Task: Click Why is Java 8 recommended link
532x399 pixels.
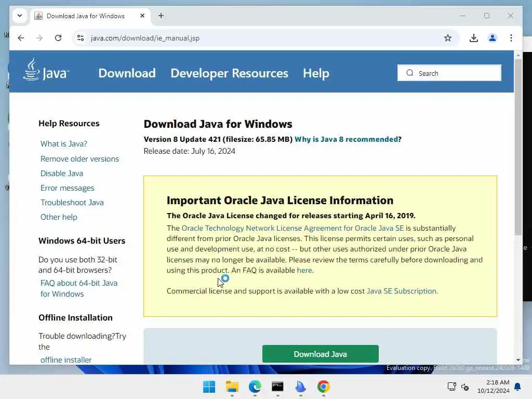Action: (x=346, y=139)
